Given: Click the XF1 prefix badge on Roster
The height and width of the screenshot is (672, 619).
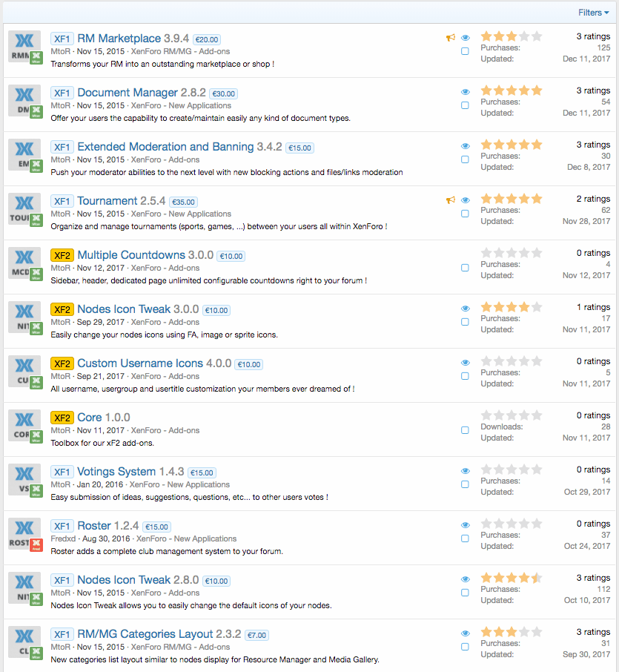Looking at the screenshot, I should pos(62,526).
